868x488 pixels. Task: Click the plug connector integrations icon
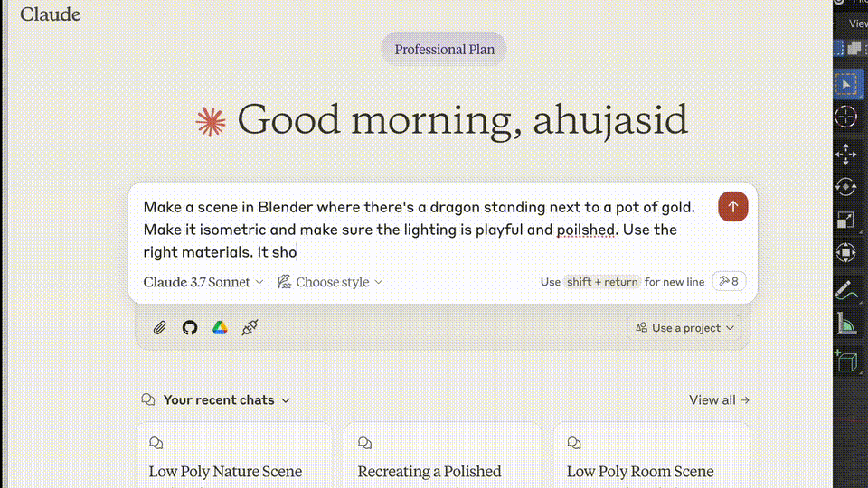coord(250,328)
